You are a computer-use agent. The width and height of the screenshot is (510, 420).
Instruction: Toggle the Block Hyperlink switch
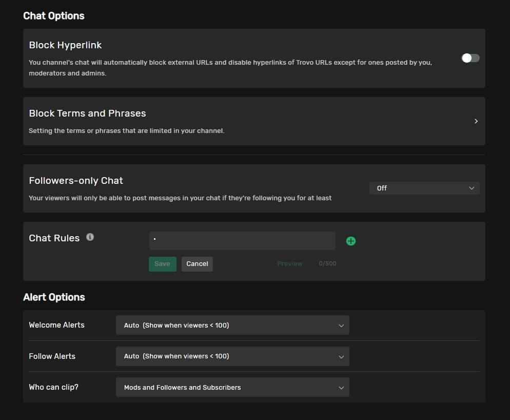[470, 58]
